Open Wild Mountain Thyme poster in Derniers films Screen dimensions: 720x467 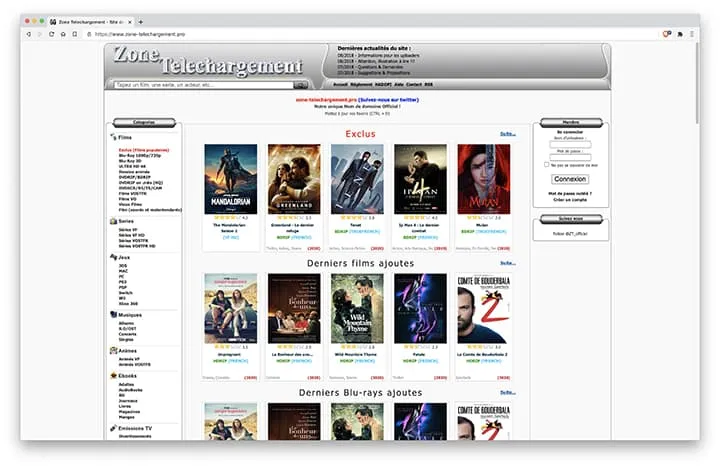pyautogui.click(x=357, y=309)
